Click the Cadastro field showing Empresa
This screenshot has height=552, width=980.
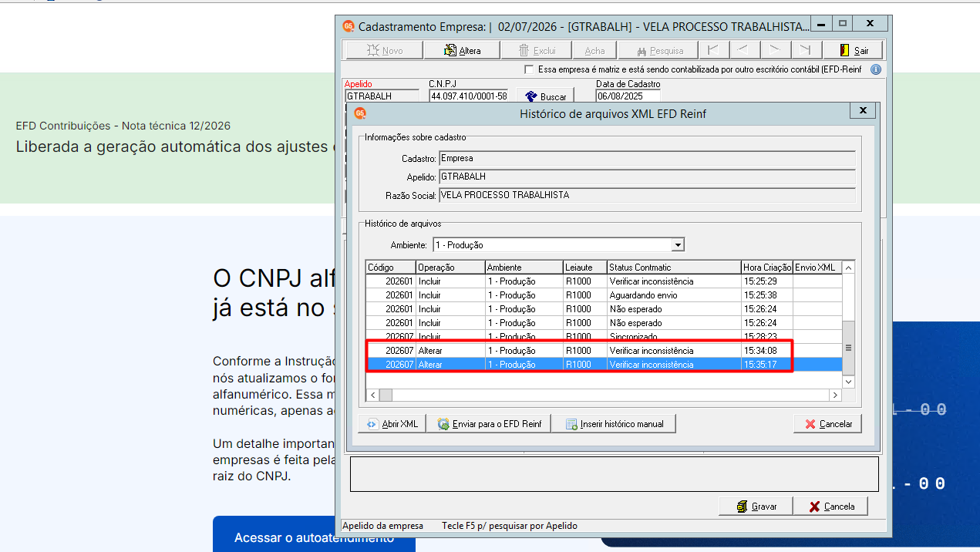click(x=647, y=159)
